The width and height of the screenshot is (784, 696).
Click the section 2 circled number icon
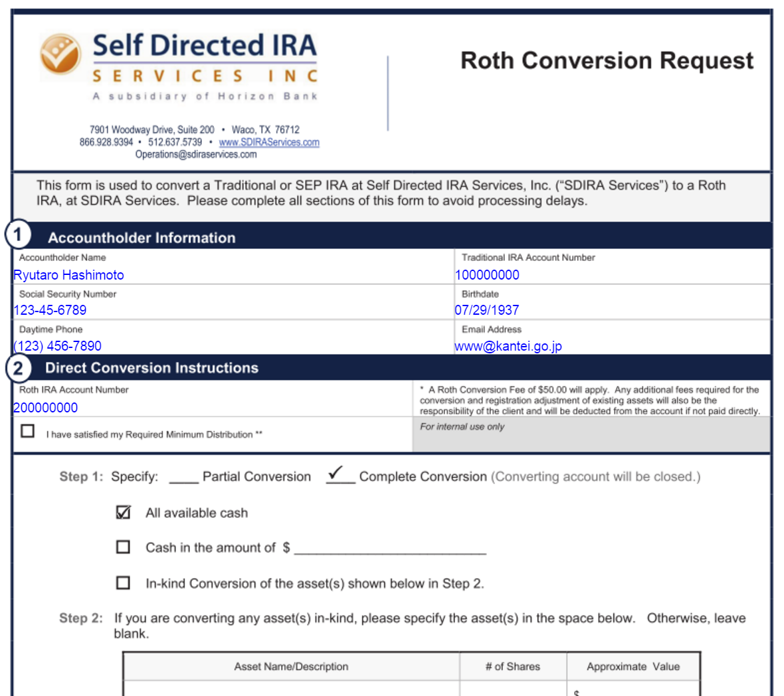point(18,368)
